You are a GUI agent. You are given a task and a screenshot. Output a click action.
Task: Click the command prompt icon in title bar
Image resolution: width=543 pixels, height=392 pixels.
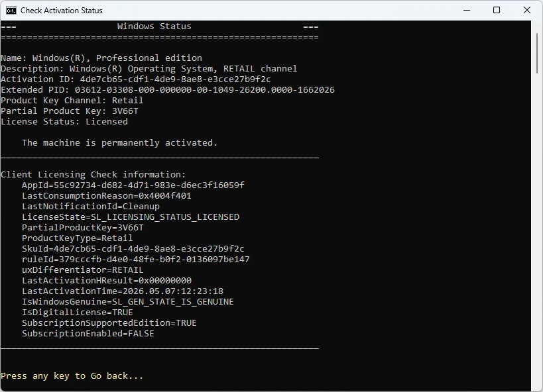(x=11, y=11)
